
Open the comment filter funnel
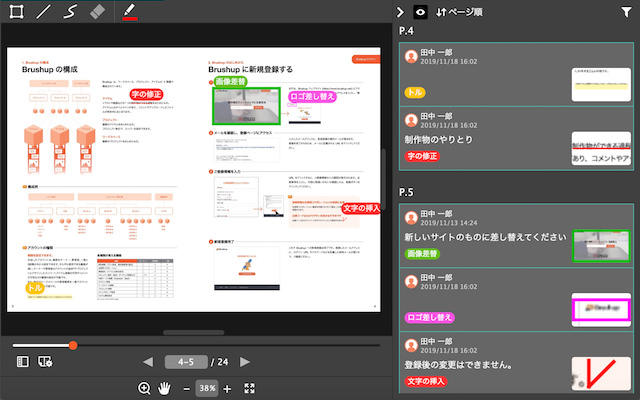coord(626,12)
